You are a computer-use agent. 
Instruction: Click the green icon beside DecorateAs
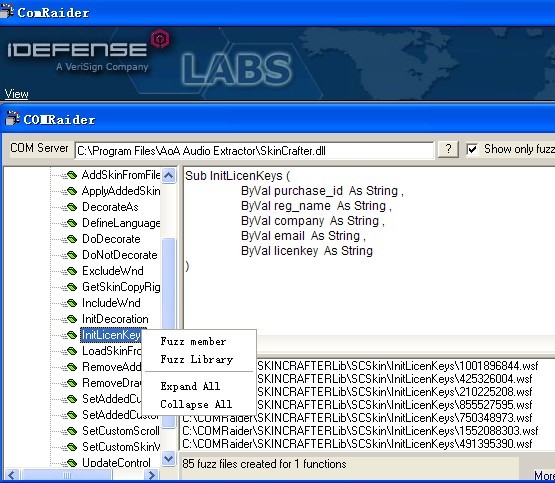tap(71, 207)
